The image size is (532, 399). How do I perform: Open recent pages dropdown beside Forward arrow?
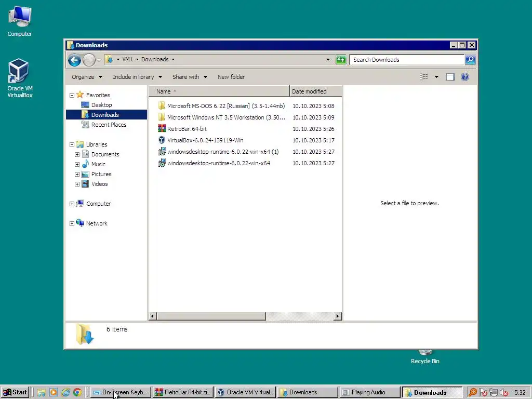[99, 60]
